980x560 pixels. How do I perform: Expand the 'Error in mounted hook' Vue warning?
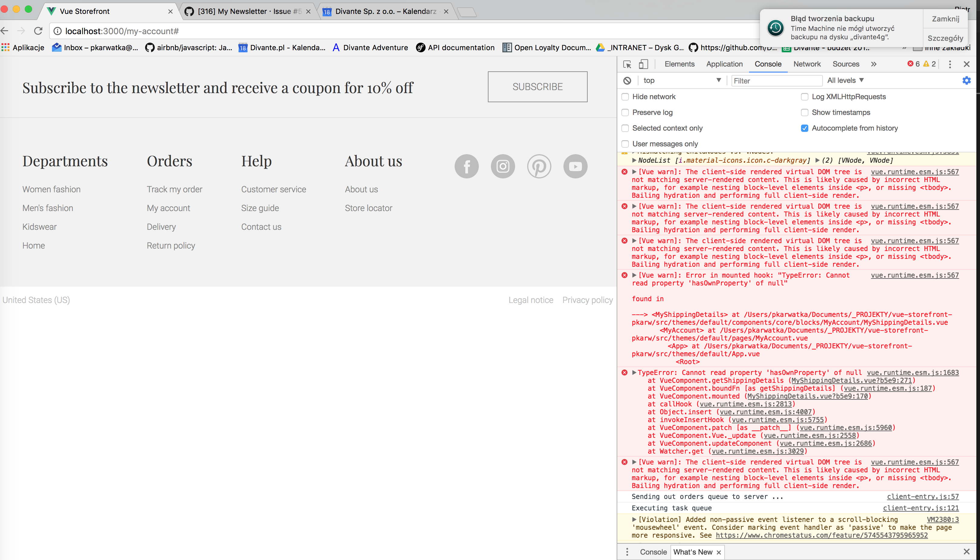coord(634,275)
